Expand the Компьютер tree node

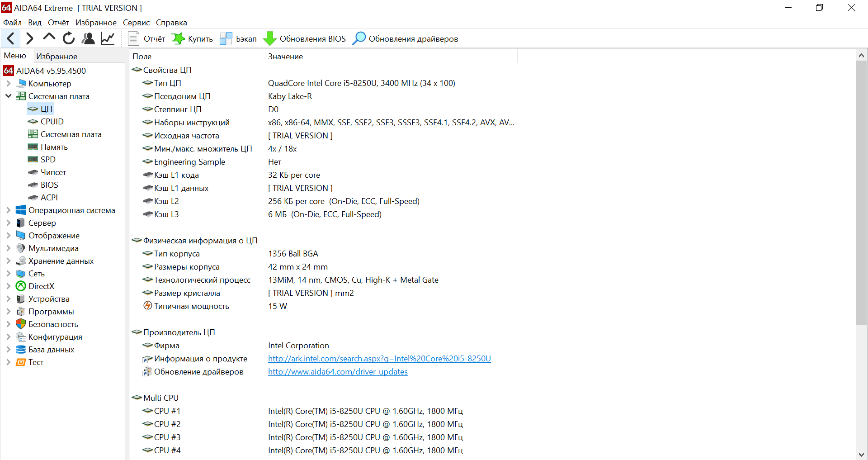pyautogui.click(x=8, y=84)
